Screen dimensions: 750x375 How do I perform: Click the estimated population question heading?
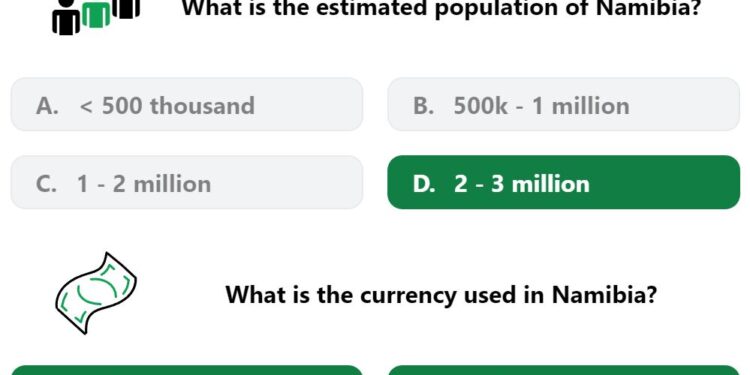441,8
